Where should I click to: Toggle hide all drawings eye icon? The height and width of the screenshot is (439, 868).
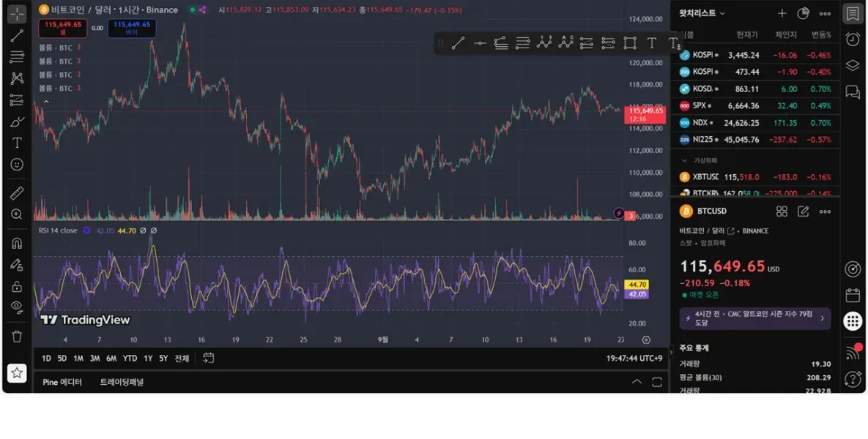(16, 307)
